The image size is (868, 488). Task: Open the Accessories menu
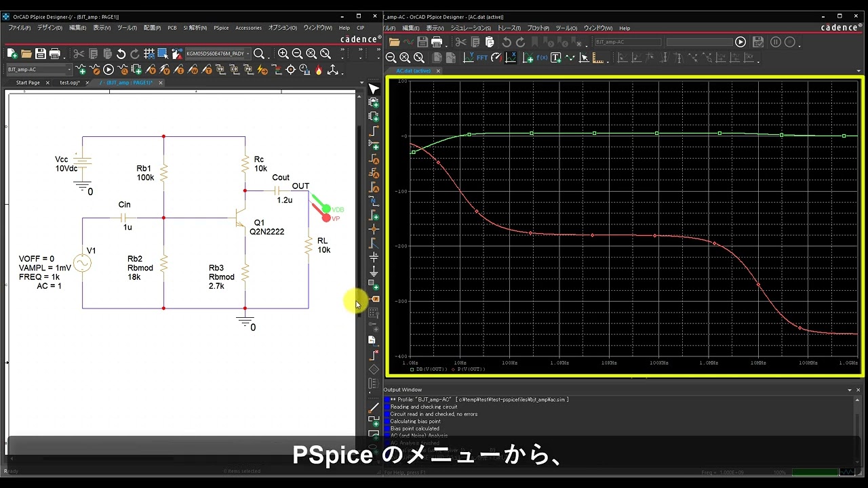pos(248,28)
